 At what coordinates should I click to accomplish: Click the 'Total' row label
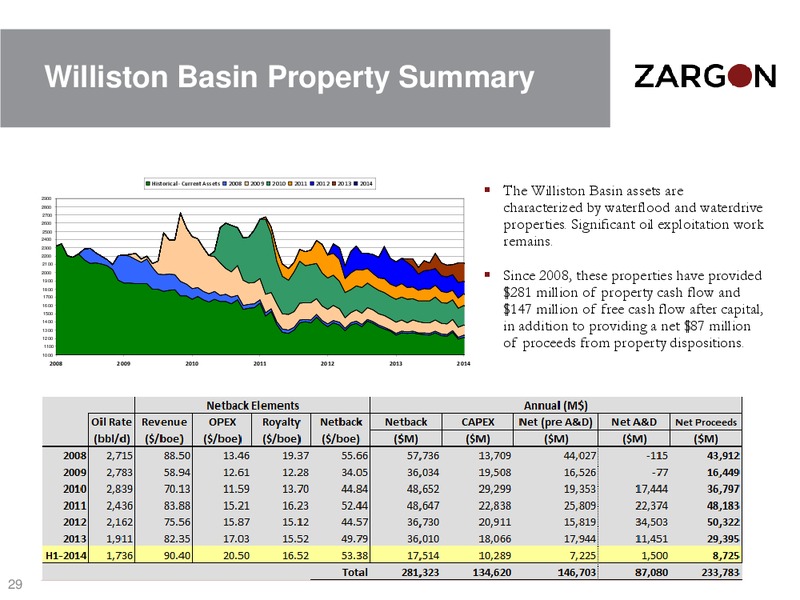point(355,572)
